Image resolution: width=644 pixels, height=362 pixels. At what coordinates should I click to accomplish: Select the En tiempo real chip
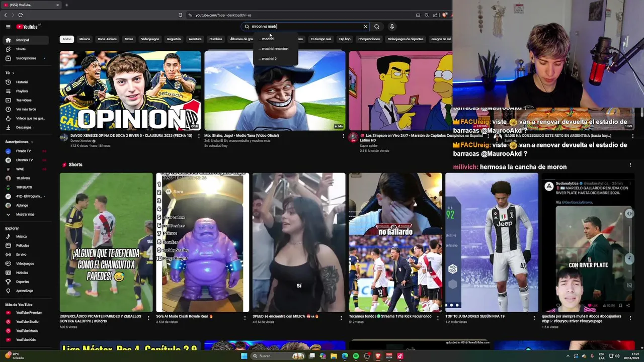pos(321,39)
